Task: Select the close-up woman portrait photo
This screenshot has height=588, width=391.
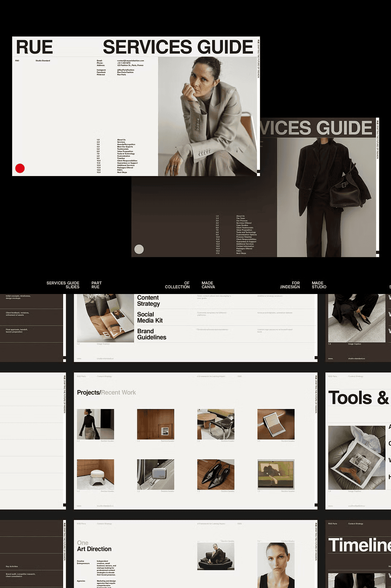Action: 276,565
